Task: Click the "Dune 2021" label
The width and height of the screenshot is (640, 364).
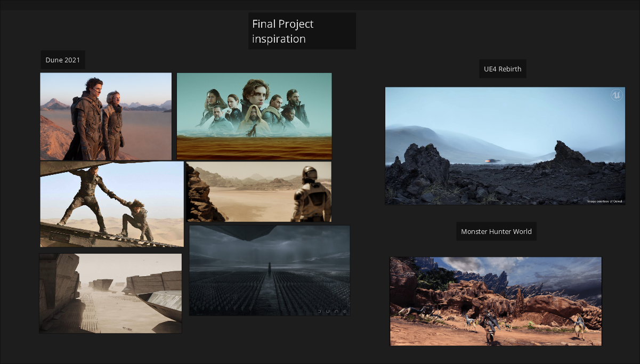Action: pyautogui.click(x=63, y=60)
